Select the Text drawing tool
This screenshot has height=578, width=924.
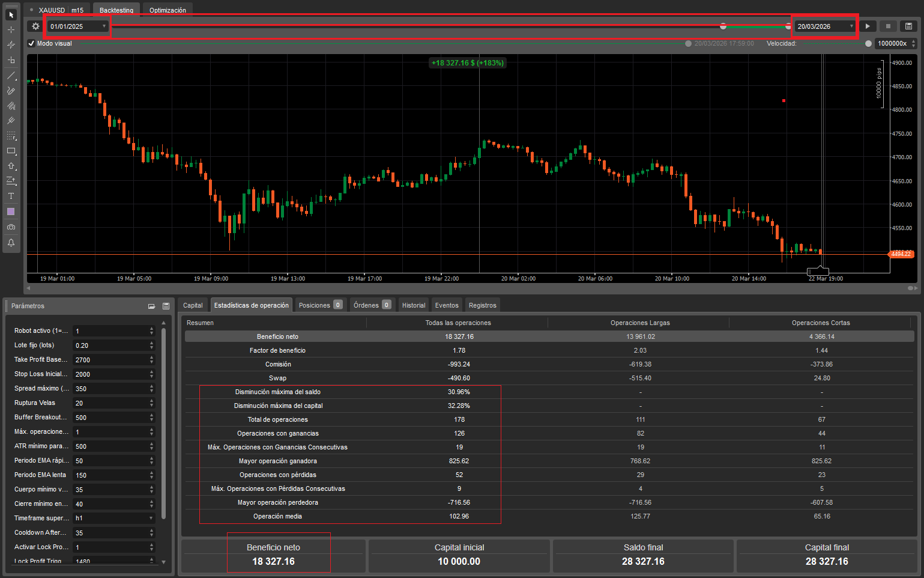point(11,196)
